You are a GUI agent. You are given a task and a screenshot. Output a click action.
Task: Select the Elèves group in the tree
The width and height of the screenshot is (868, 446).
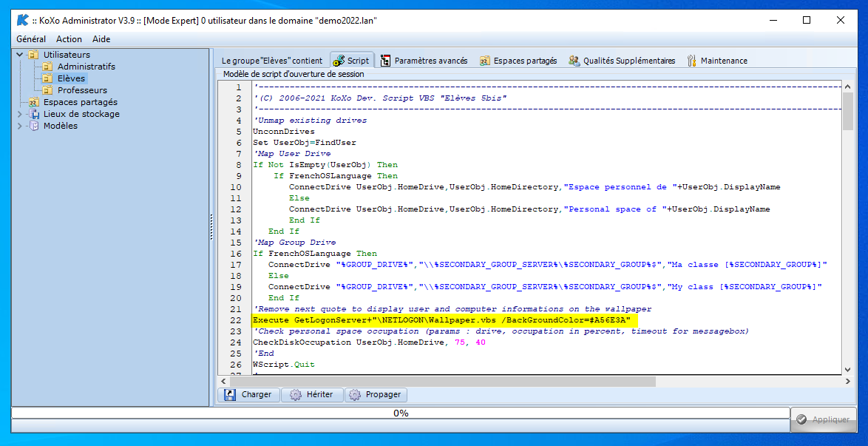pyautogui.click(x=72, y=78)
